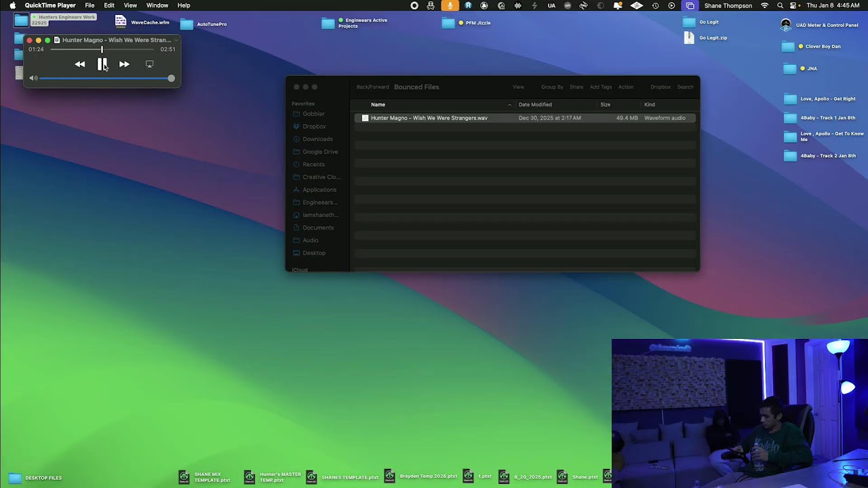The height and width of the screenshot is (488, 868).
Task: Mute audio with the QuickTime speaker icon
Action: (33, 79)
